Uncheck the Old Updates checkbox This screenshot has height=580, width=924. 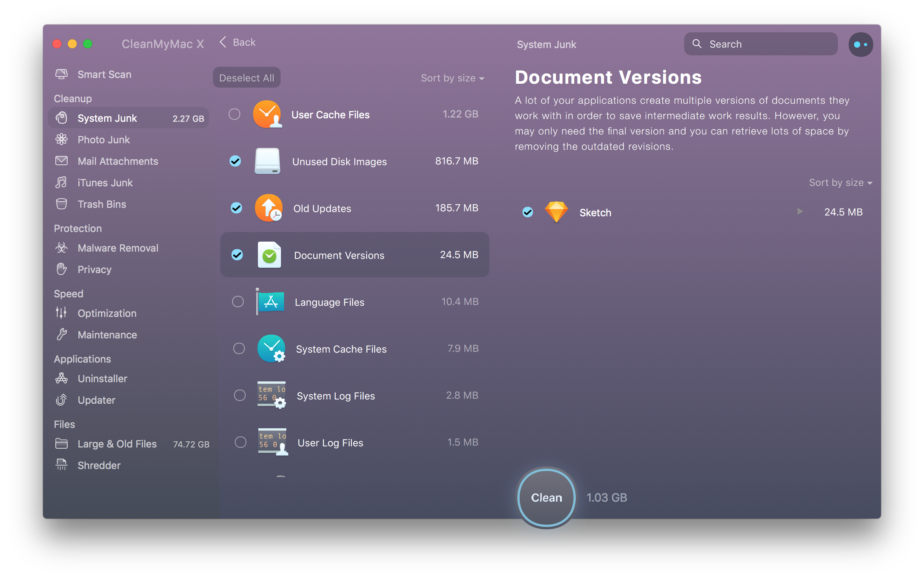[x=236, y=208]
